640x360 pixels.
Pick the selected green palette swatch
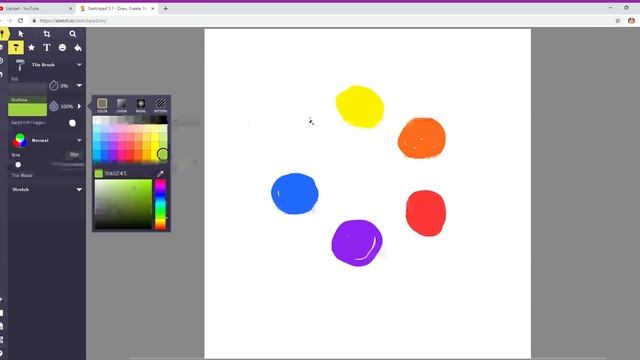click(162, 154)
